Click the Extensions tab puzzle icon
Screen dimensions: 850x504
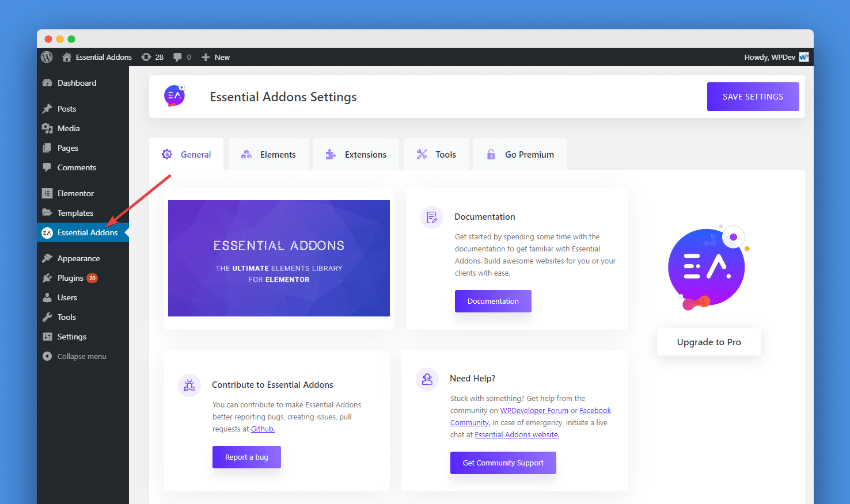331,154
